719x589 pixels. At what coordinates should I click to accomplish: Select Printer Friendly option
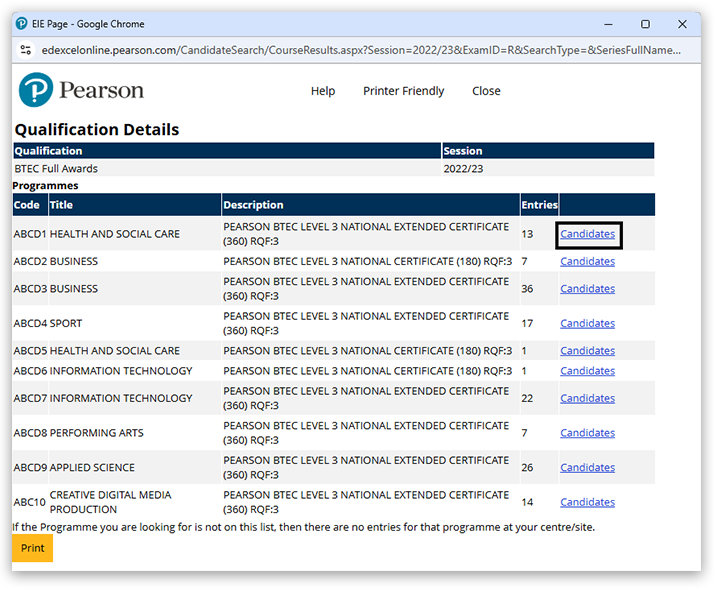tap(403, 91)
